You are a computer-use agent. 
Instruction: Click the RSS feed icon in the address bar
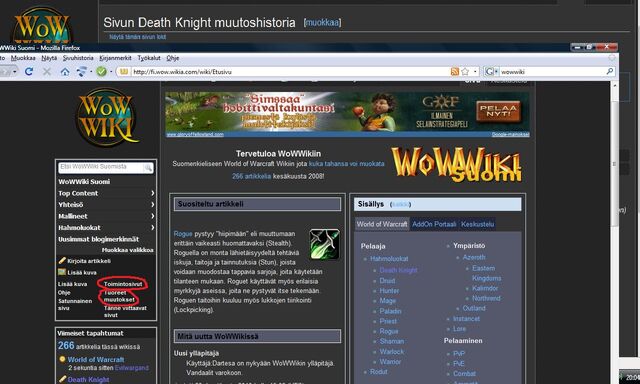(x=454, y=71)
